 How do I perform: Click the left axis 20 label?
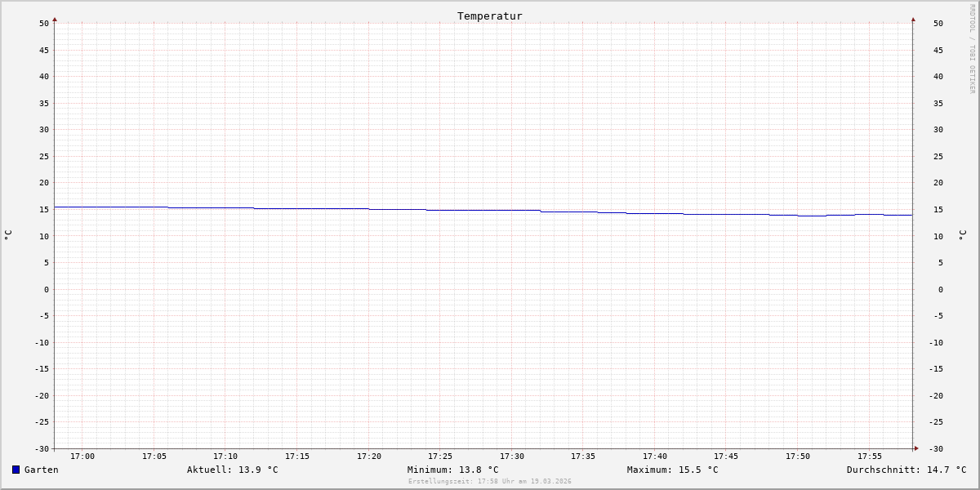point(44,183)
